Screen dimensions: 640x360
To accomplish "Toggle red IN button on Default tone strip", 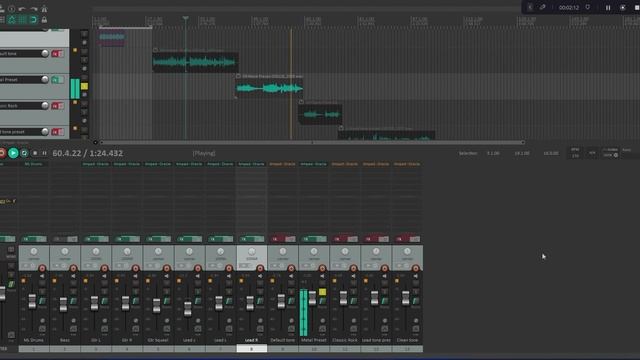I will point(283,239).
